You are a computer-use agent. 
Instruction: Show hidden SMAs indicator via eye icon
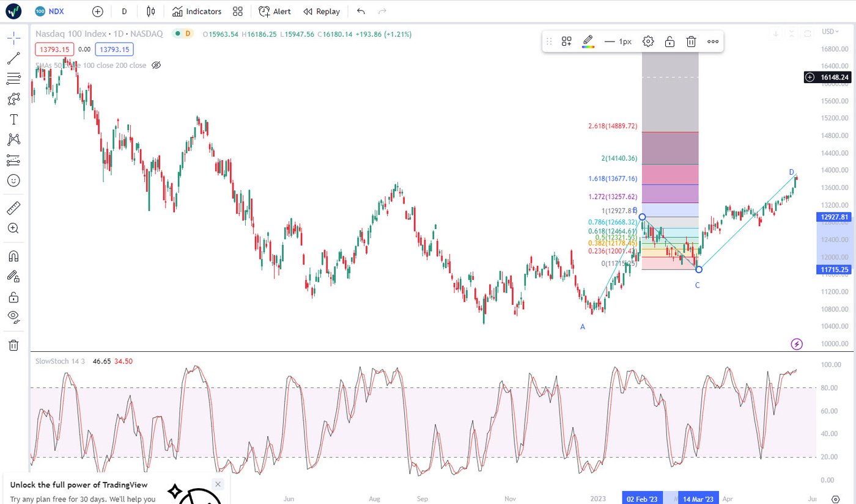(x=156, y=65)
